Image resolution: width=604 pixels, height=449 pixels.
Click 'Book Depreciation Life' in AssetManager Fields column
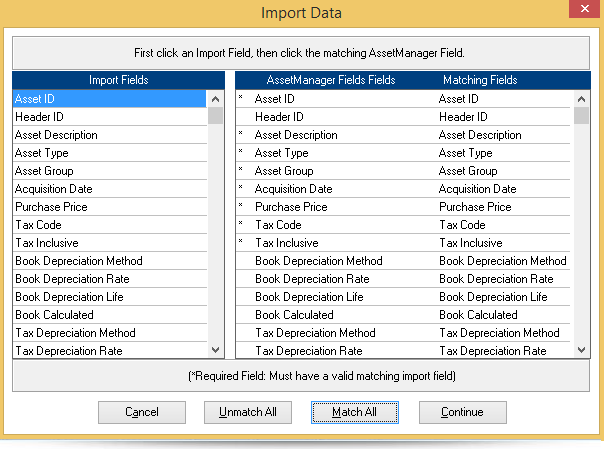pos(309,297)
